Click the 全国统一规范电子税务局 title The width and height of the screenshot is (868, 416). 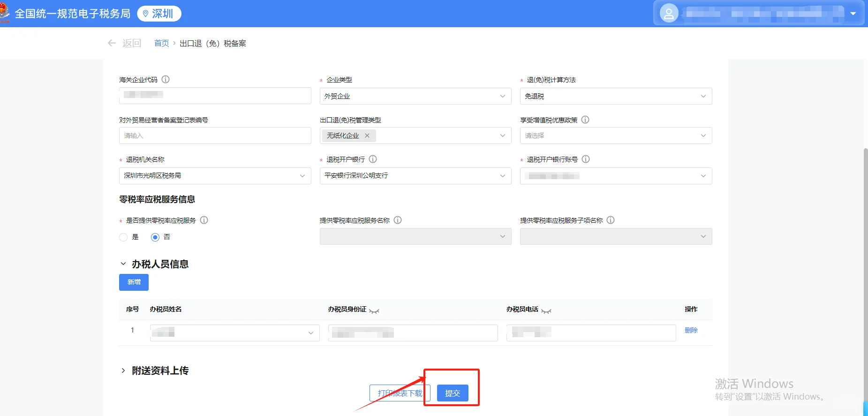click(73, 14)
